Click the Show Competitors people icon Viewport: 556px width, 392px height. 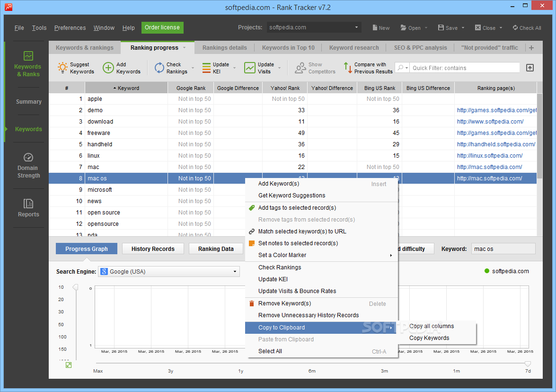point(300,68)
